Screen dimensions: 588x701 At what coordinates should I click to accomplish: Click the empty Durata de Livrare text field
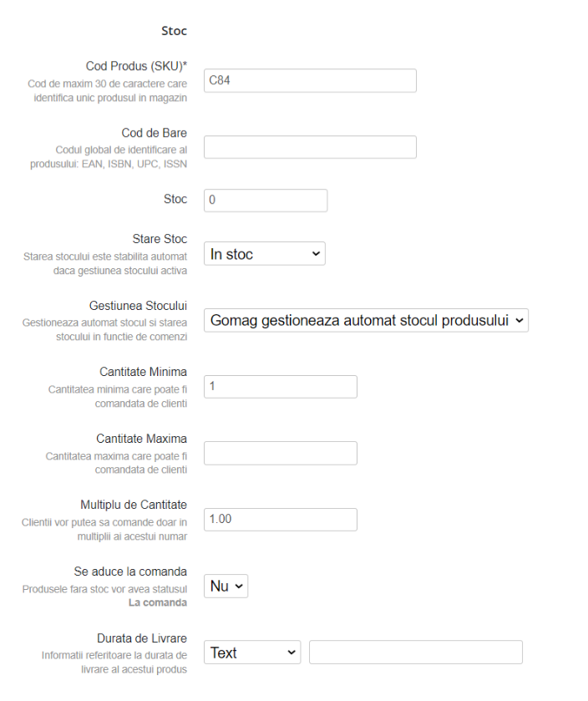pos(415,653)
